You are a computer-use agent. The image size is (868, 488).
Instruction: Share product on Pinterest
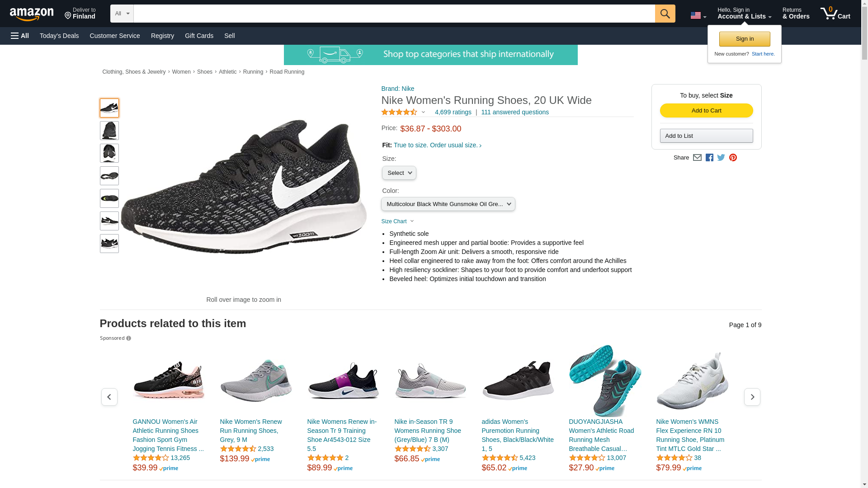[x=733, y=158]
